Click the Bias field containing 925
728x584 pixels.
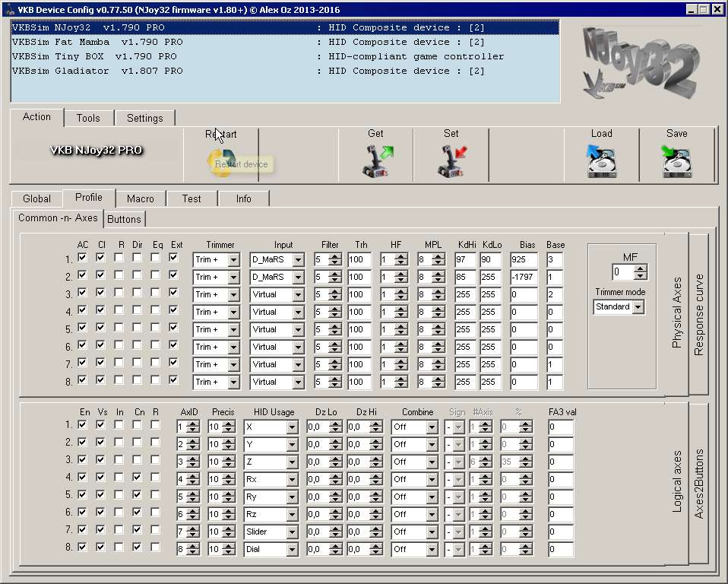[x=524, y=260]
